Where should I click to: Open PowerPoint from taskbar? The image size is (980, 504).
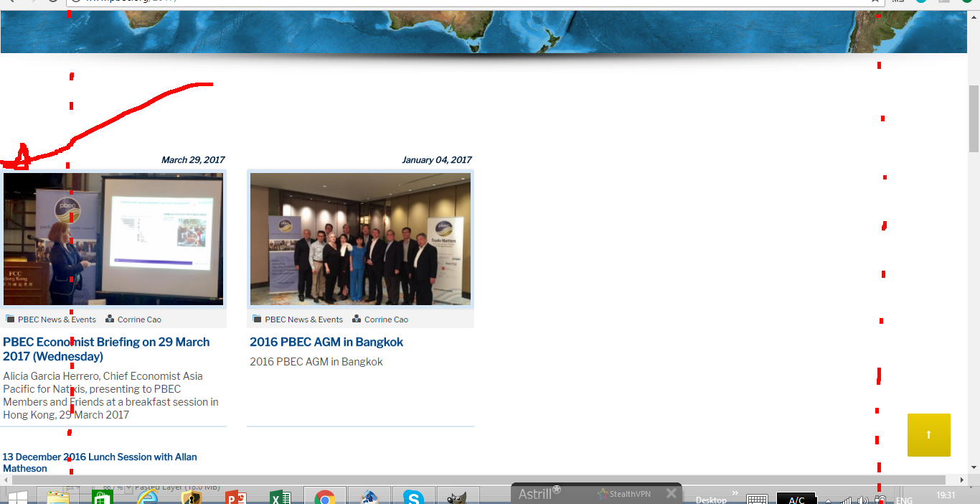(235, 497)
